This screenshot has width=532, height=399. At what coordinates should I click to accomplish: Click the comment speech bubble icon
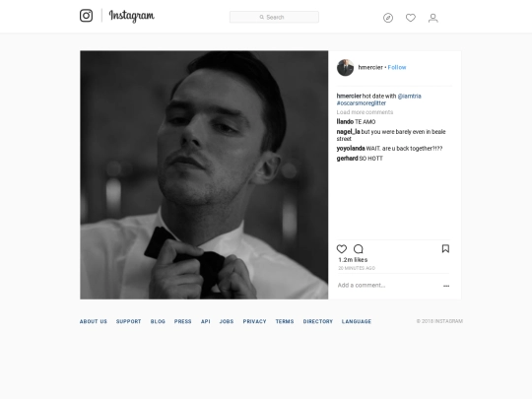[x=359, y=249]
